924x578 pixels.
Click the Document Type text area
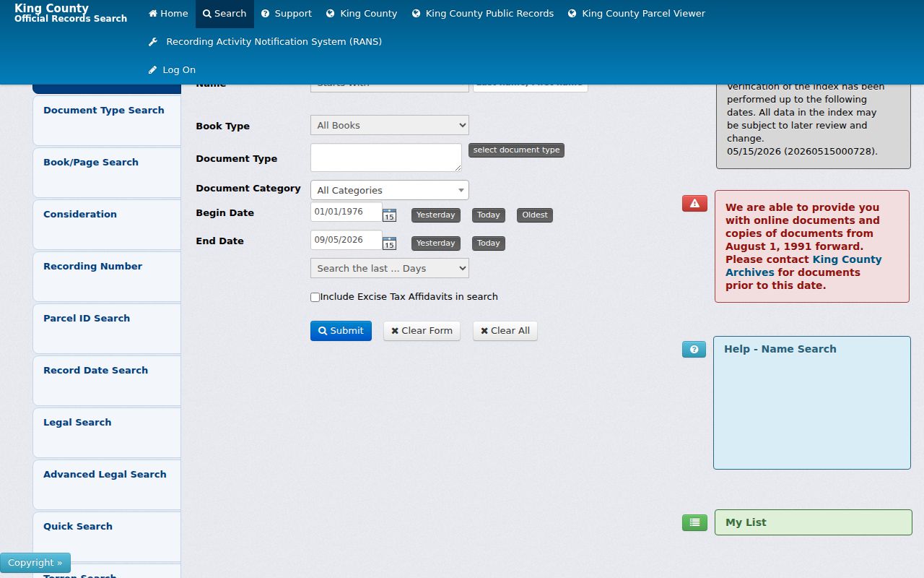pos(386,158)
